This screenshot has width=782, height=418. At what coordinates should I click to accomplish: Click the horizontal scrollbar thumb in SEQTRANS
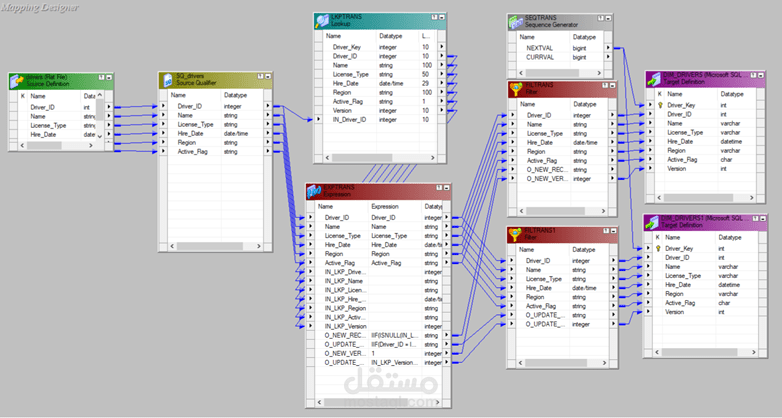551,73
